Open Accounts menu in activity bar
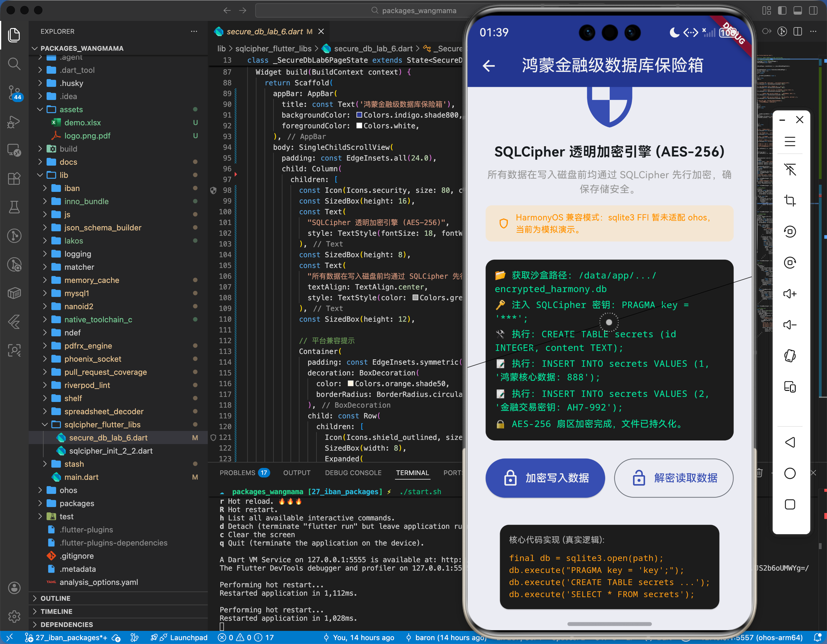The width and height of the screenshot is (827, 644). coord(14,588)
